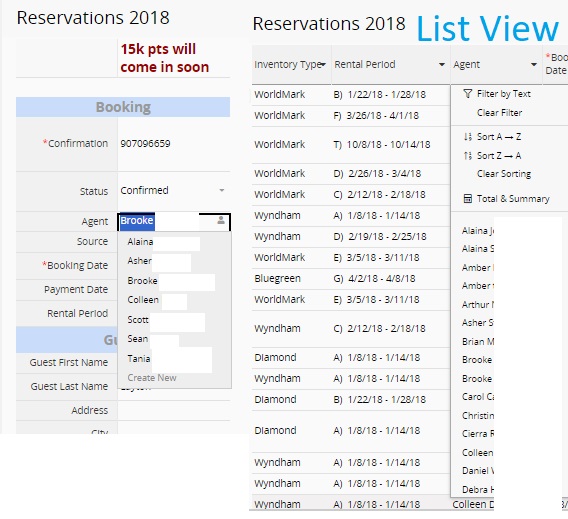Screen dimensions: 568x519
Task: Click the Filter by Text funnel icon
Action: [x=468, y=94]
